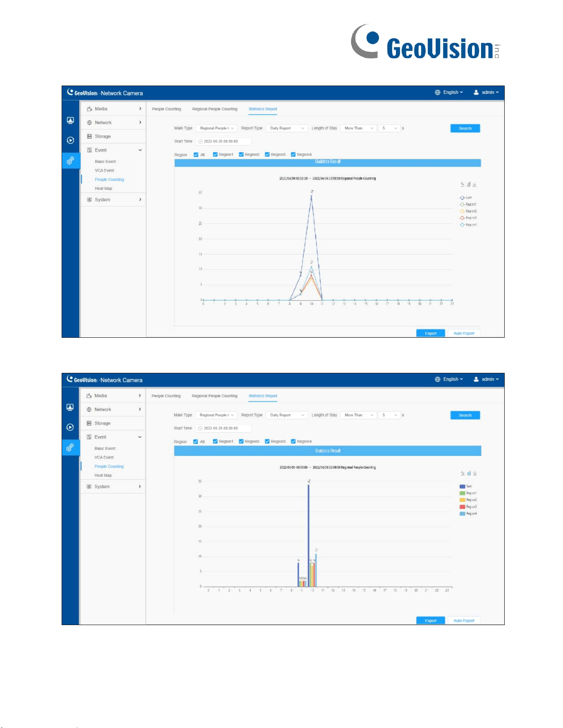Click admin user icon in line-chart screenshot
The width and height of the screenshot is (563, 728).
[476, 92]
